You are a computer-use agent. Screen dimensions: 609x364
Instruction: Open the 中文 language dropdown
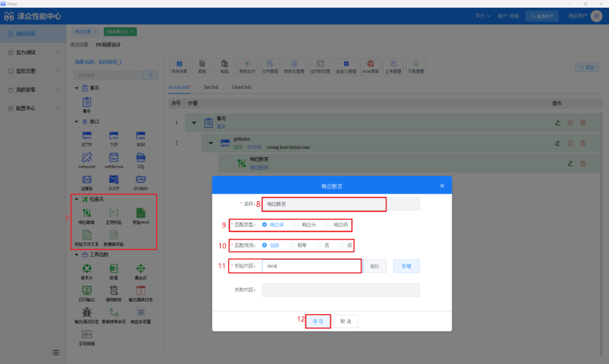click(x=483, y=16)
